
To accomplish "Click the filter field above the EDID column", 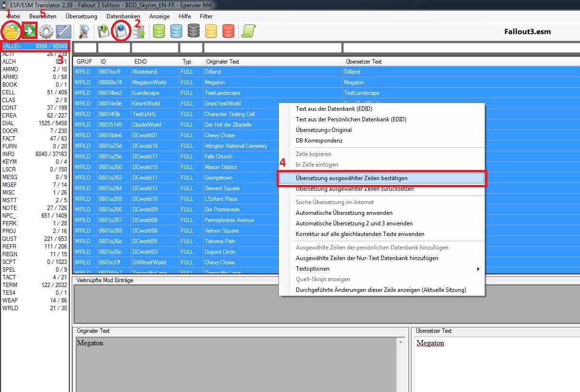I will pyautogui.click(x=155, y=48).
